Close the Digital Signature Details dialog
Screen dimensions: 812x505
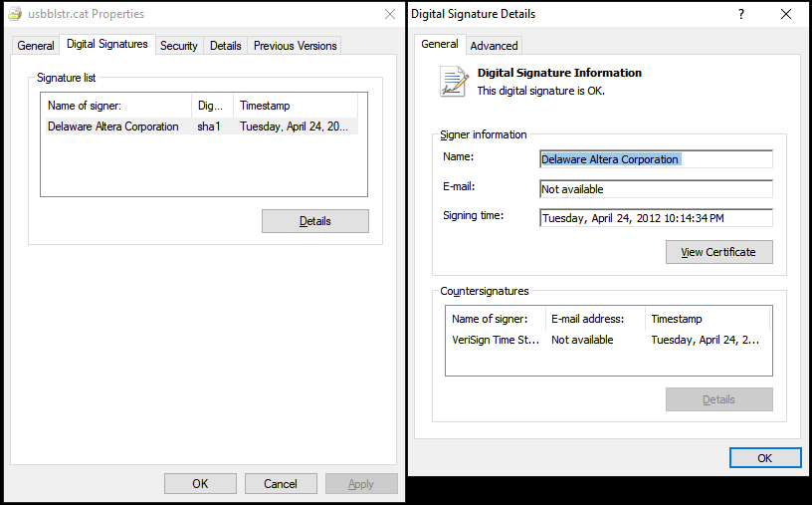[785, 14]
